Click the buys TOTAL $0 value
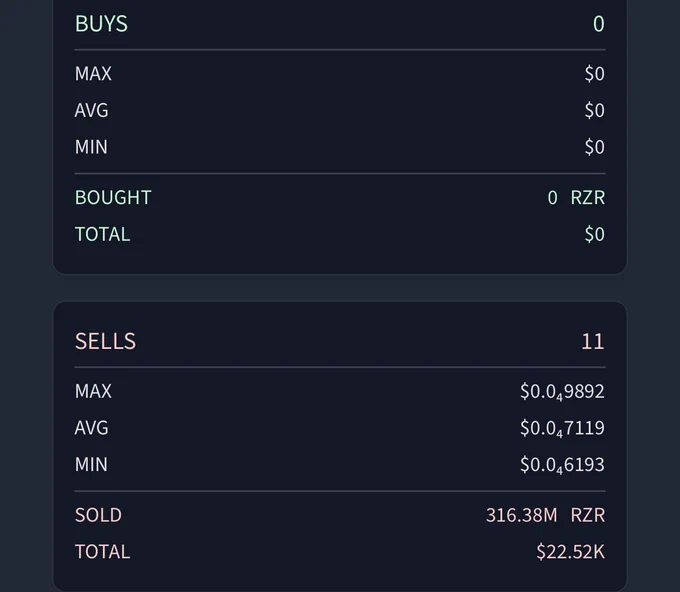 [x=594, y=234]
